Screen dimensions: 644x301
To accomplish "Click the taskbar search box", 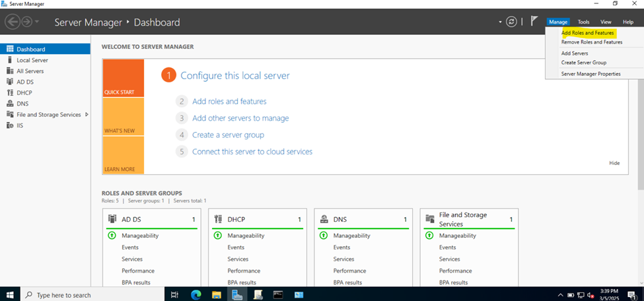I will pos(92,295).
